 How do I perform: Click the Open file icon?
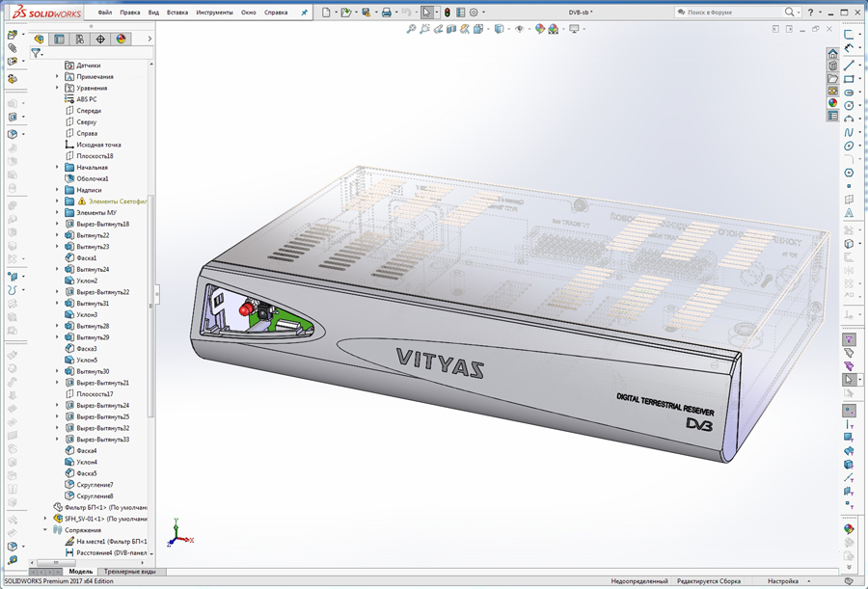(345, 13)
